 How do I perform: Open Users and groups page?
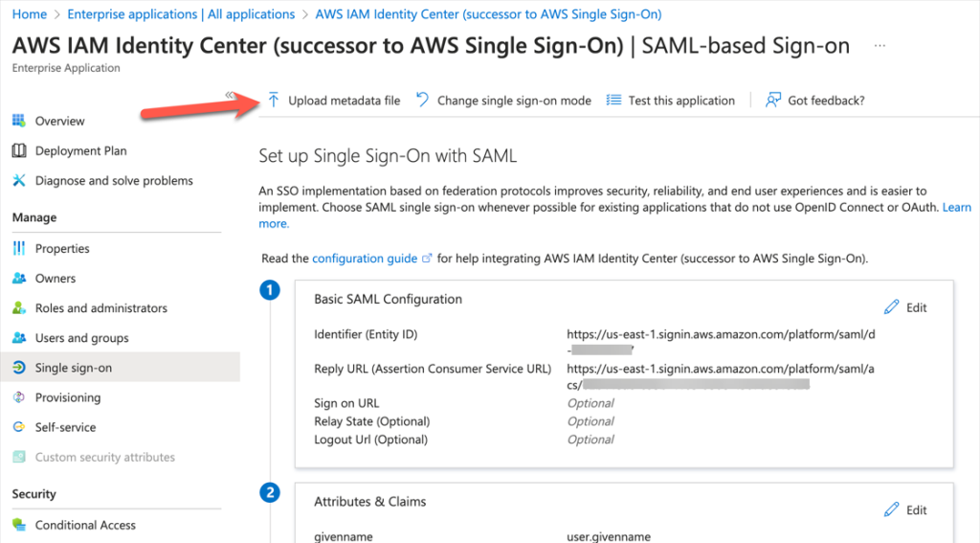(x=81, y=338)
